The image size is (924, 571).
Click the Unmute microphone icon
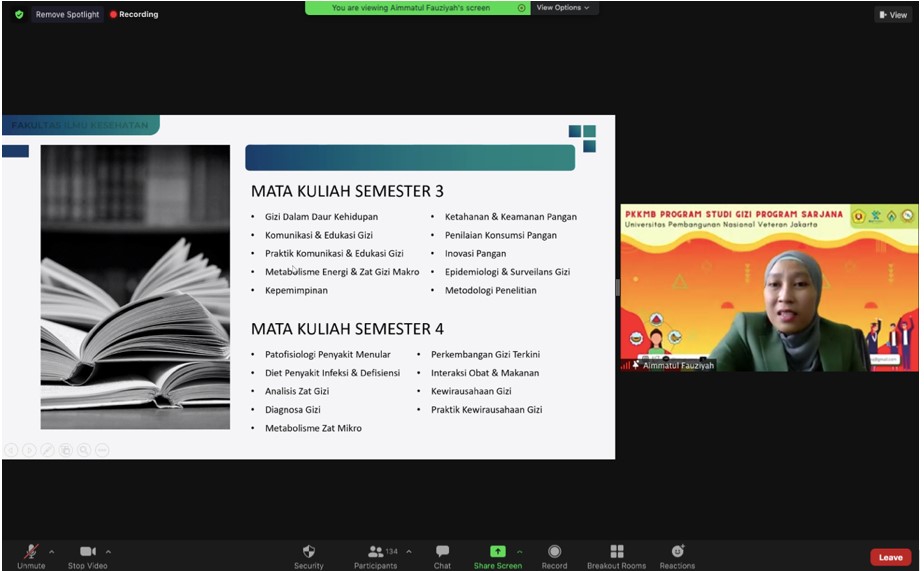click(x=31, y=551)
